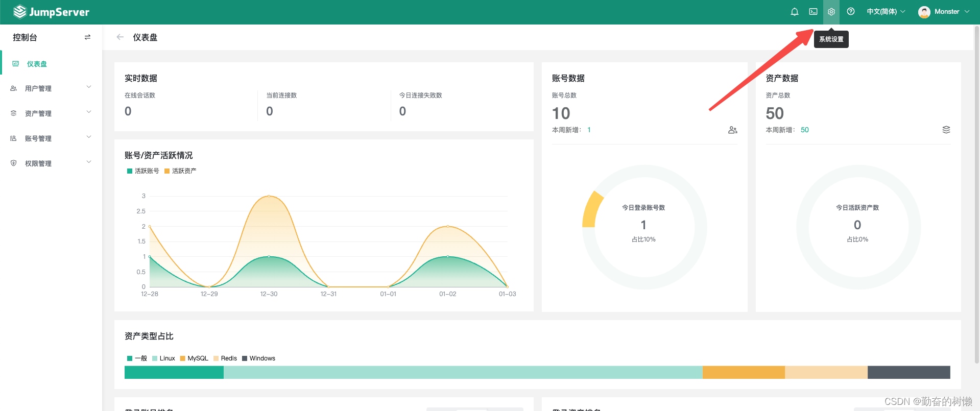The width and height of the screenshot is (980, 411).
Task: Toggle the sidebar view switch icon
Action: [87, 37]
